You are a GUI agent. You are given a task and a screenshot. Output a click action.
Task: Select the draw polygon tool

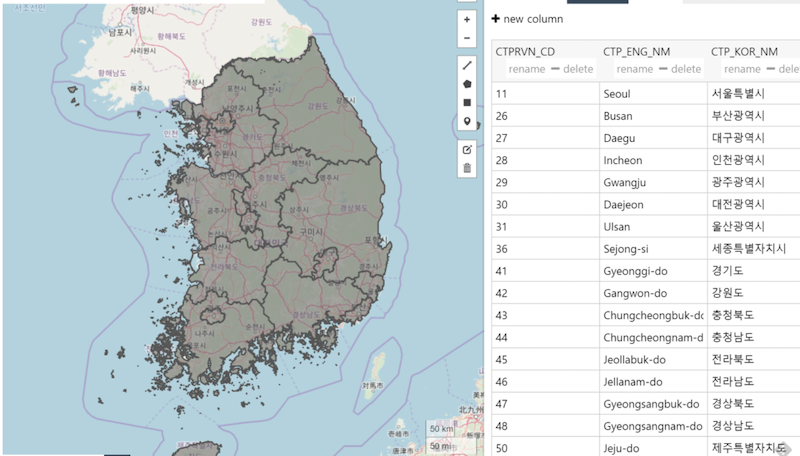click(x=467, y=84)
